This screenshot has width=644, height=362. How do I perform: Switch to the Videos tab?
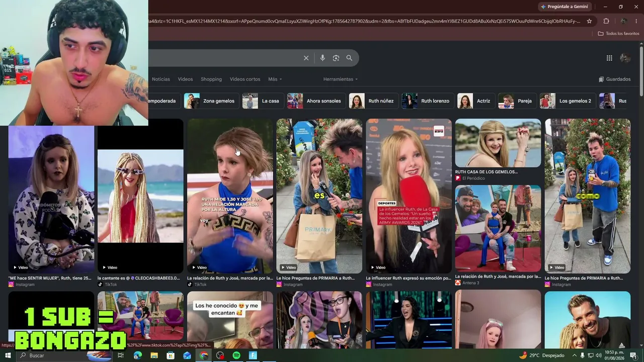[185, 79]
